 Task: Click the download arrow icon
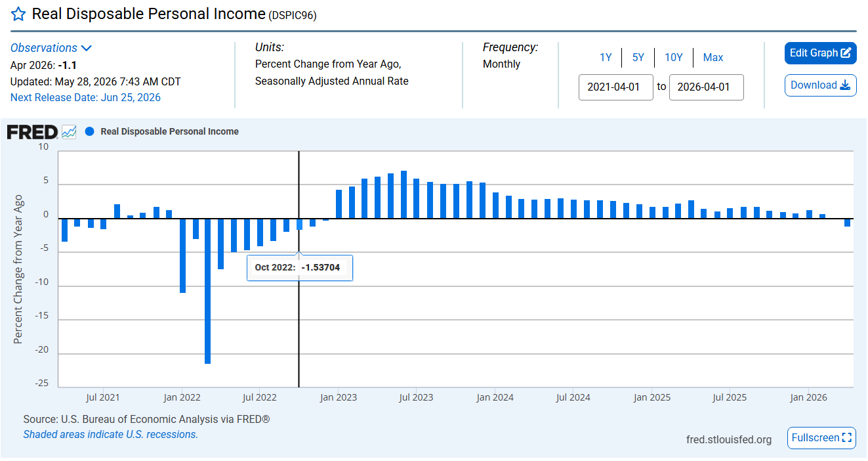(x=845, y=85)
